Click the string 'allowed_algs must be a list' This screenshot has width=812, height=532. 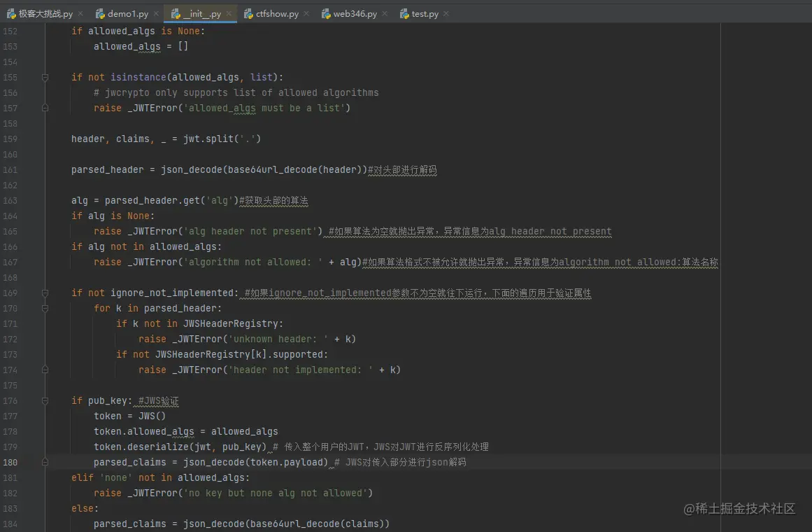264,108
